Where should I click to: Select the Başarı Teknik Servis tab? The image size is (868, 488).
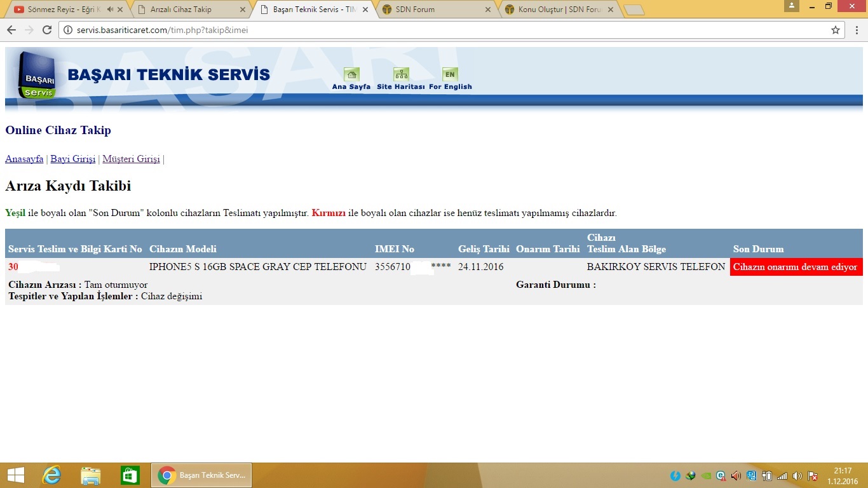coord(315,10)
